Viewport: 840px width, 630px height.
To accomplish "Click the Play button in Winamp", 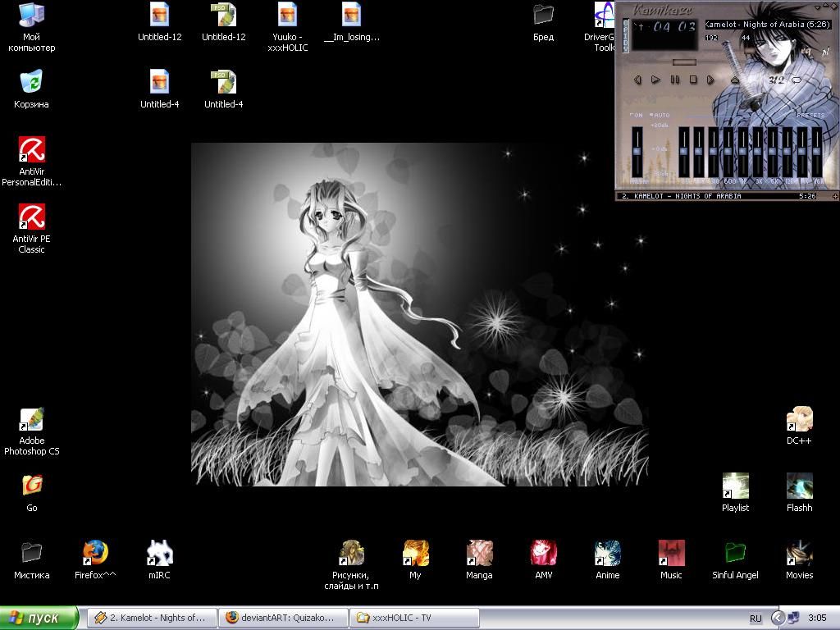I will pos(655,80).
